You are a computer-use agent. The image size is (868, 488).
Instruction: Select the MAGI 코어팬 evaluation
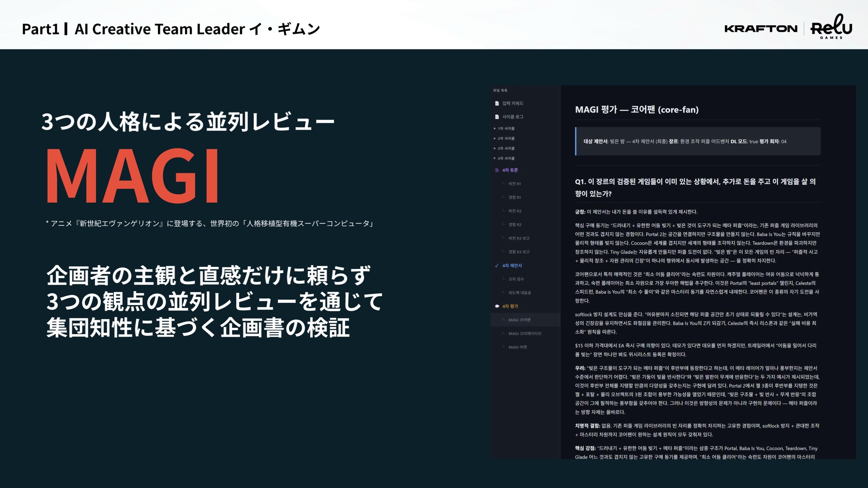[x=525, y=319]
